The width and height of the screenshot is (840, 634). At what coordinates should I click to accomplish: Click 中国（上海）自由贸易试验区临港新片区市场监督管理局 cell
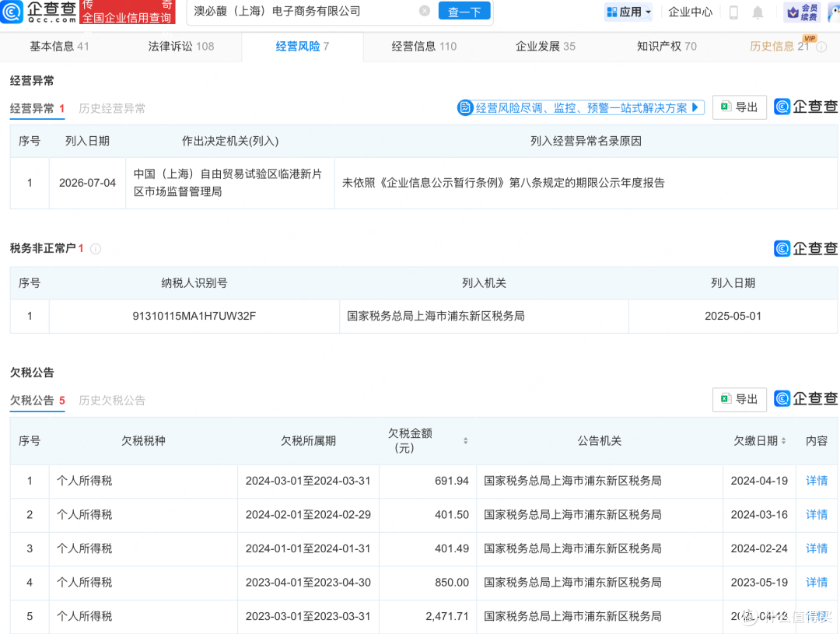[228, 183]
